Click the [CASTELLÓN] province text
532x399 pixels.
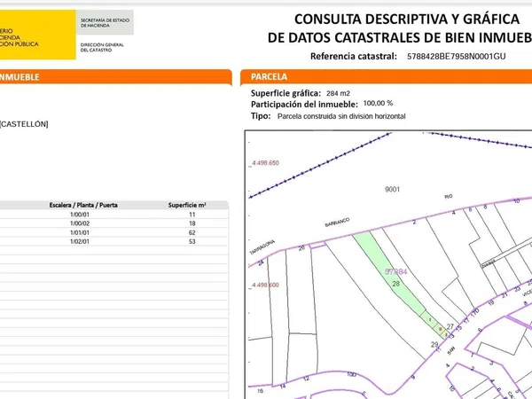(x=24, y=124)
